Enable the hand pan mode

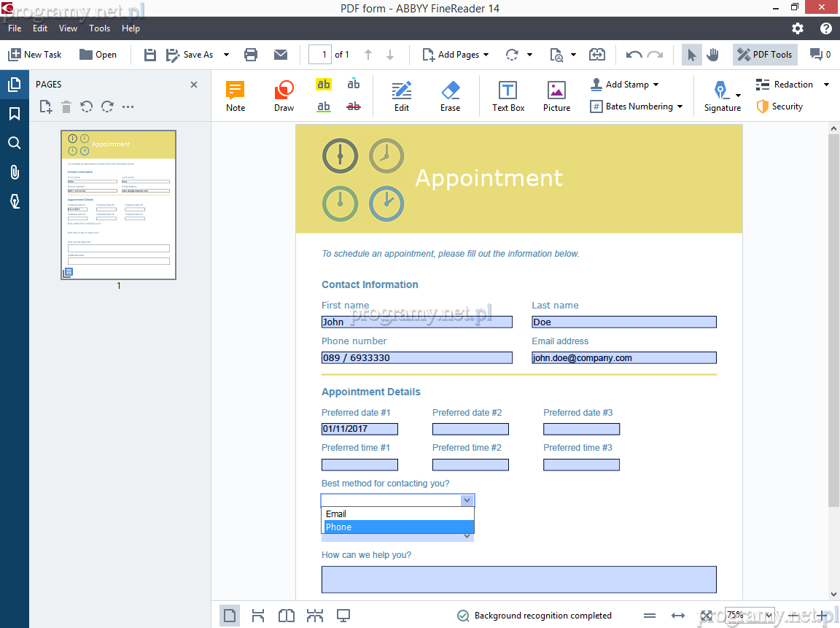point(712,55)
